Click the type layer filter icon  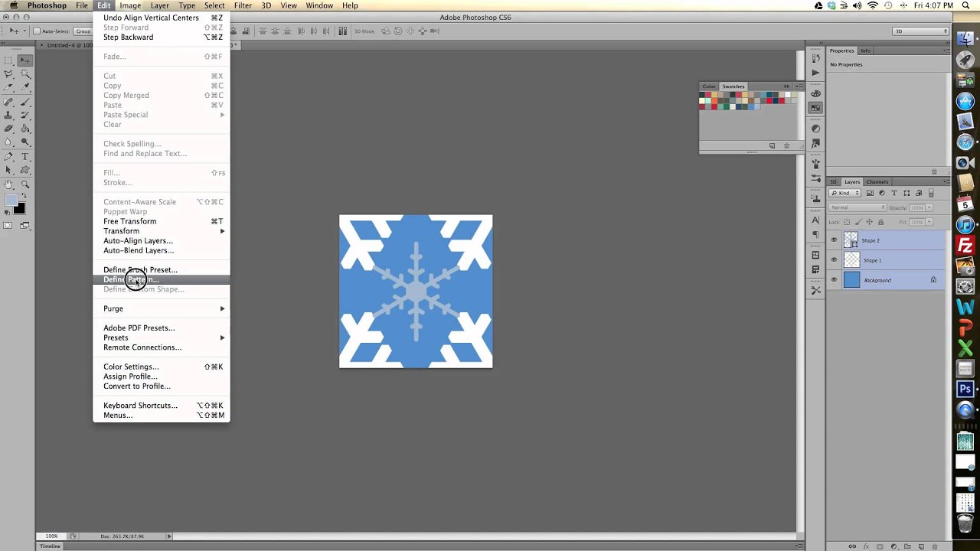tap(894, 194)
